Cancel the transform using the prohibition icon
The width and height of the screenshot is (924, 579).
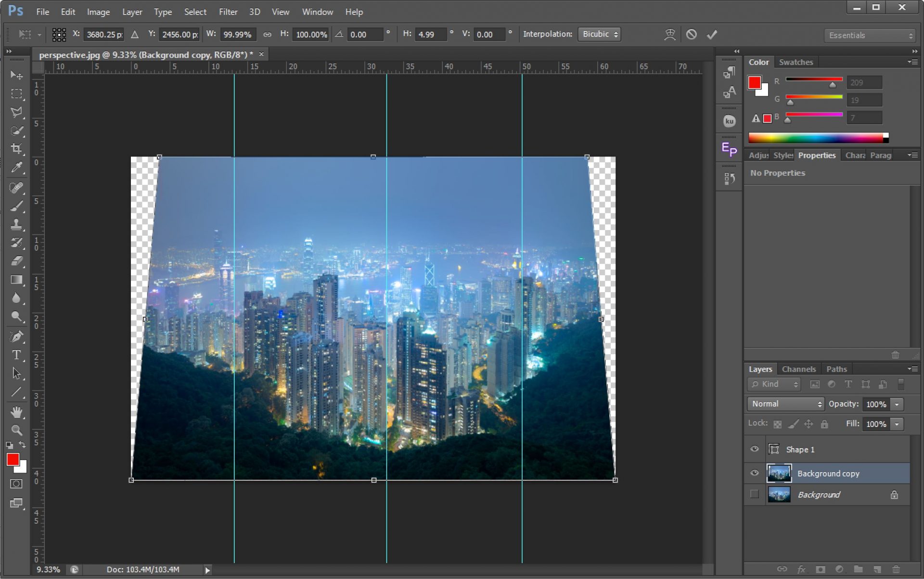tap(692, 34)
